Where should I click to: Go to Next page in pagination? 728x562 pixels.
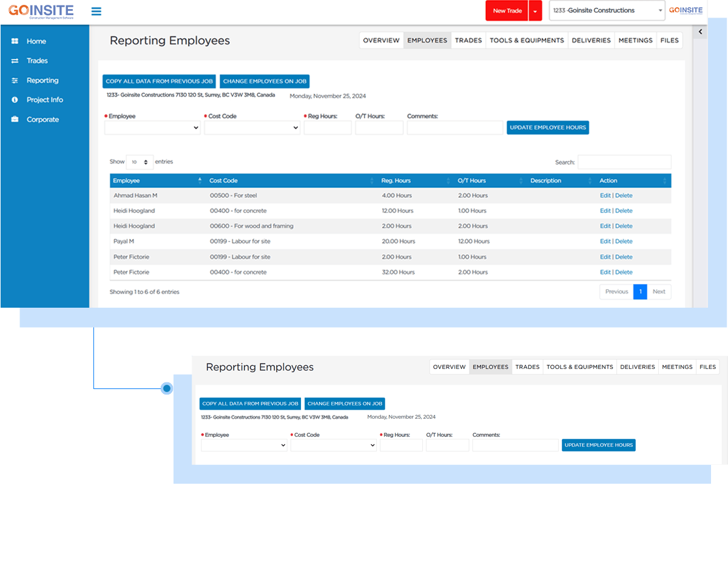659,292
